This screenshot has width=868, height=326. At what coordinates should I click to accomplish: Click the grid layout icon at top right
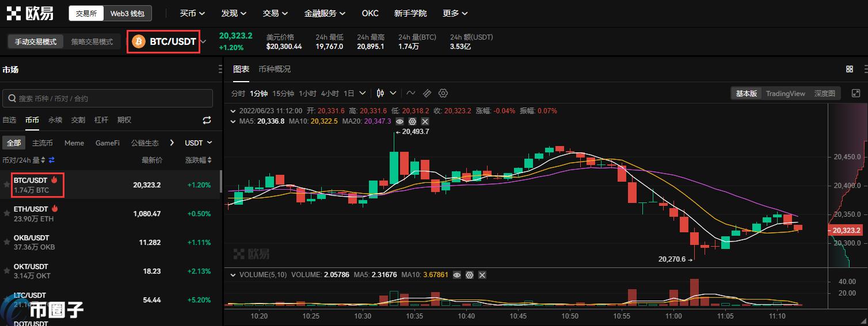[x=850, y=69]
